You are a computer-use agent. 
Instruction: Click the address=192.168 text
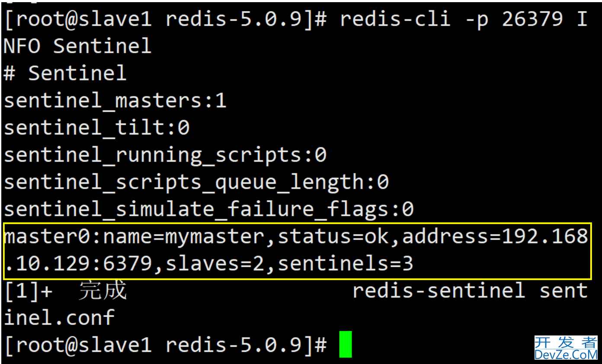point(495,236)
